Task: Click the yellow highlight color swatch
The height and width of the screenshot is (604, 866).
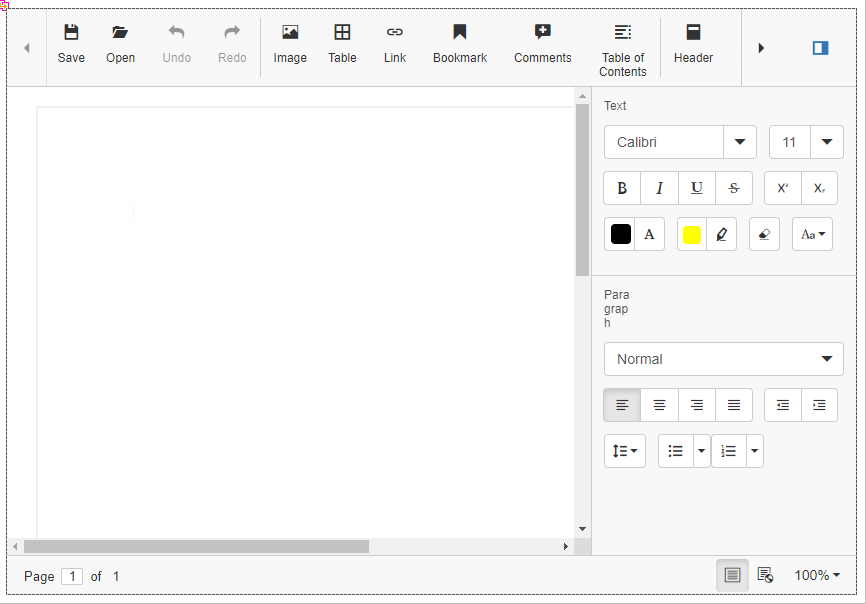Action: point(692,234)
